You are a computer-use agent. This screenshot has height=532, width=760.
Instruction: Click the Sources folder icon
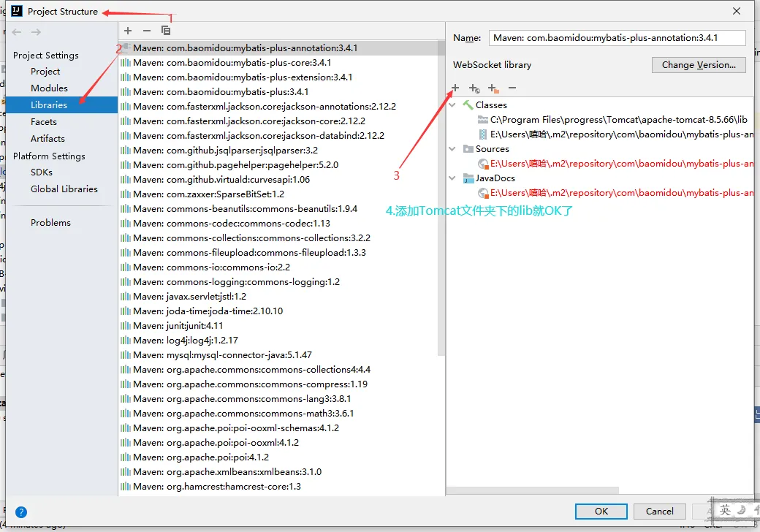[468, 149]
